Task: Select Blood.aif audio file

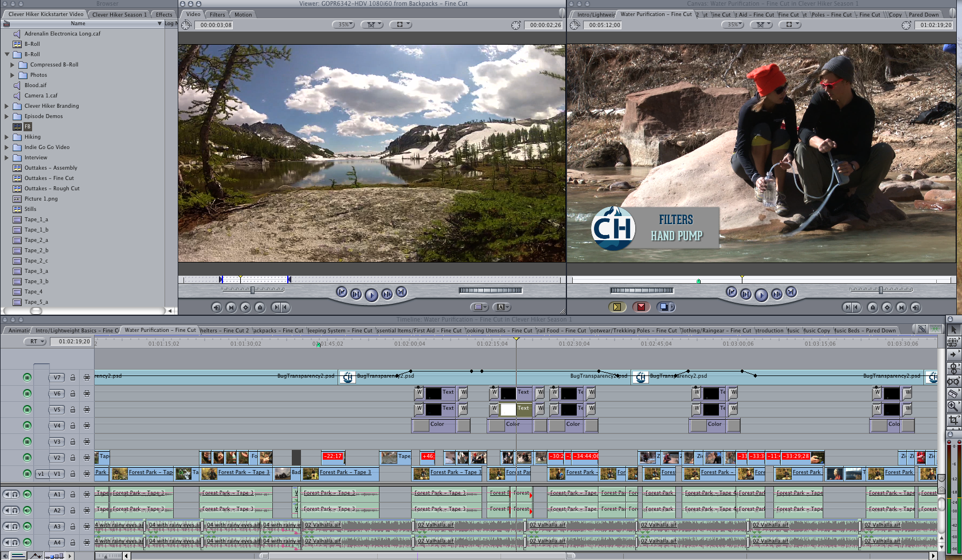Action: [35, 85]
